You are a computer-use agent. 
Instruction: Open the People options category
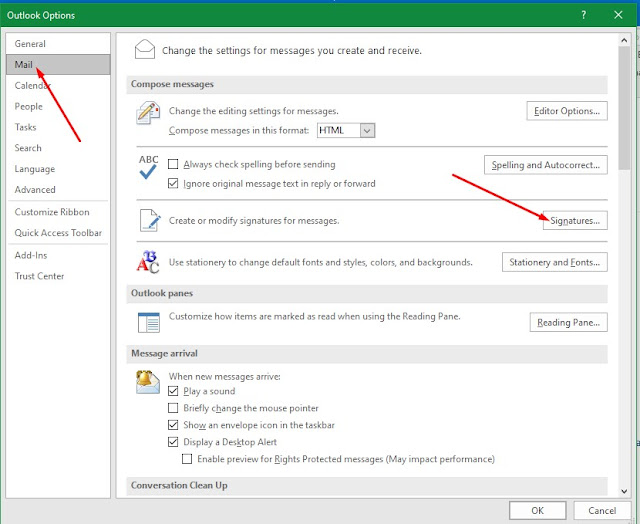pyautogui.click(x=58, y=106)
